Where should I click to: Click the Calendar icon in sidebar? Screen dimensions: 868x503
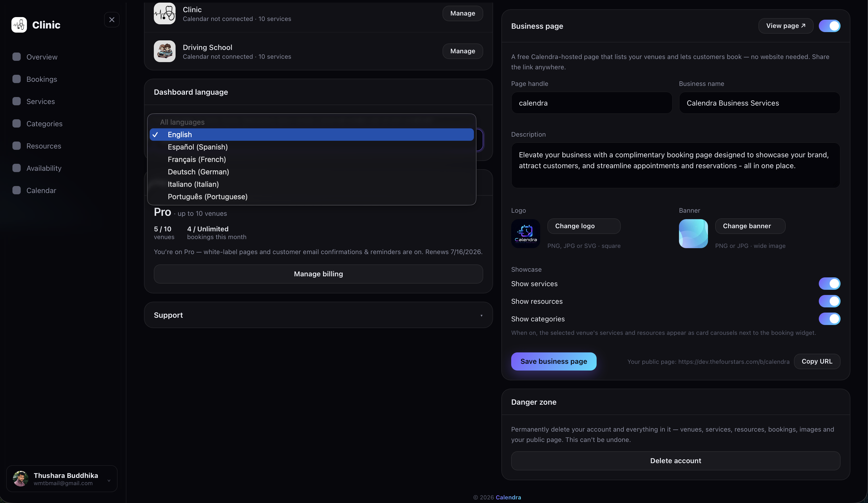17,190
